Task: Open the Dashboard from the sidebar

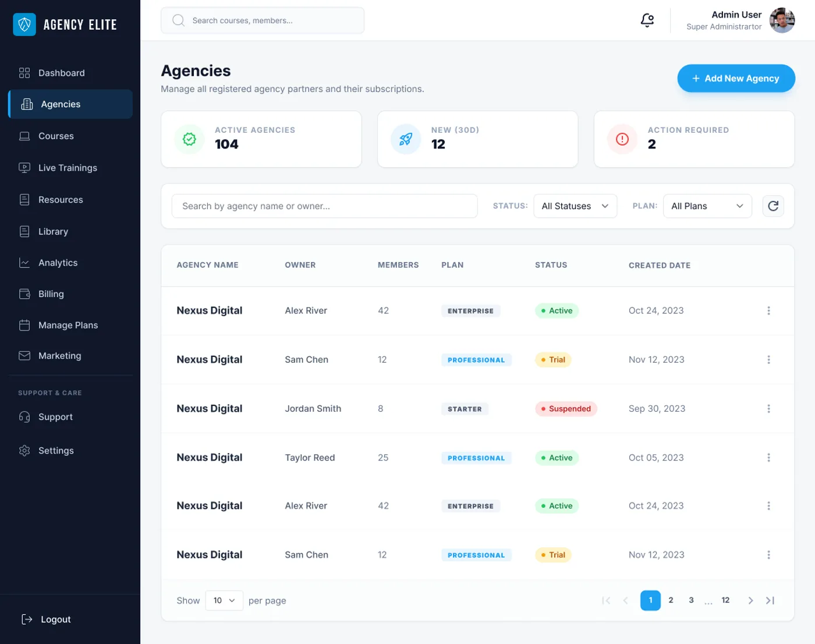Action: tap(61, 73)
